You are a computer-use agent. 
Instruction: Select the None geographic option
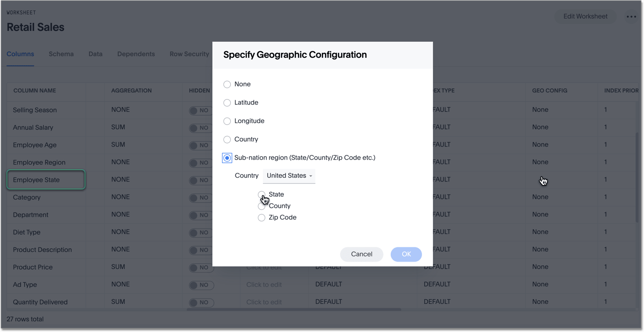tap(227, 84)
